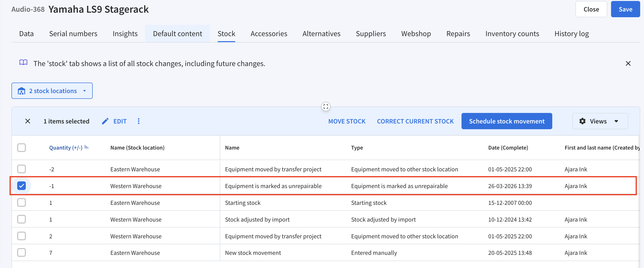
Task: Open the Default content tab
Action: click(x=177, y=33)
